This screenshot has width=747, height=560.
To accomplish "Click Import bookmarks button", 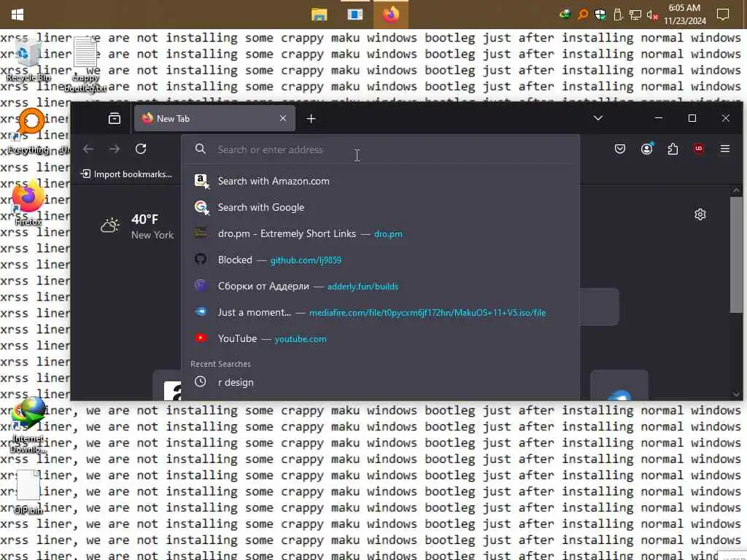I will (x=127, y=174).
